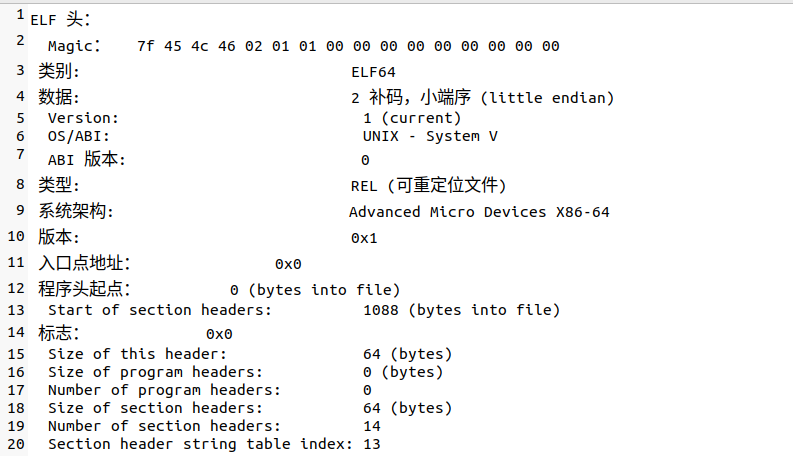
Task: Click the little endian data value
Action: coord(482,98)
